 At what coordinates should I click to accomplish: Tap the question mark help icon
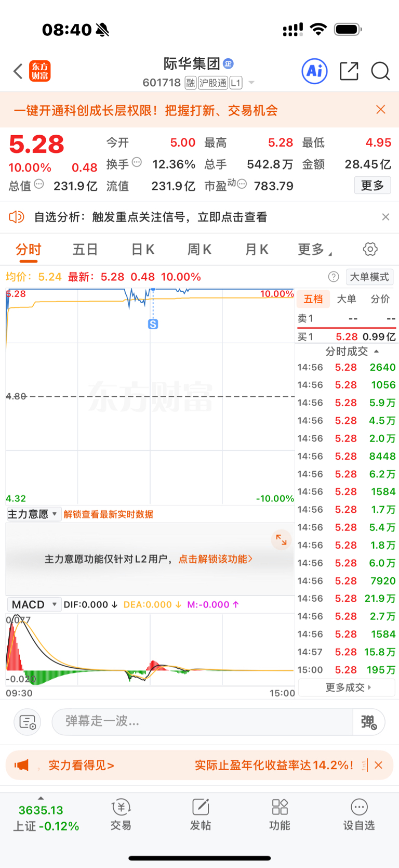(334, 277)
